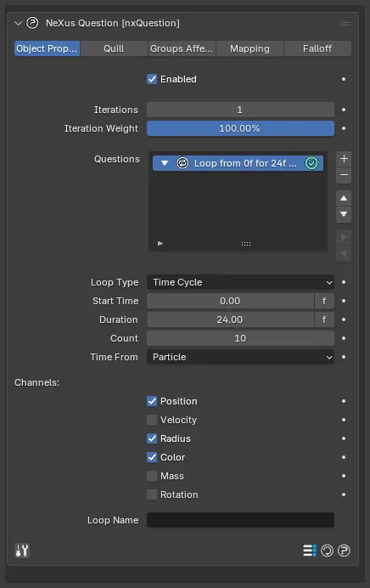The image size is (370, 588).
Task: Click the animate dot beside Mass
Action: pyautogui.click(x=344, y=476)
